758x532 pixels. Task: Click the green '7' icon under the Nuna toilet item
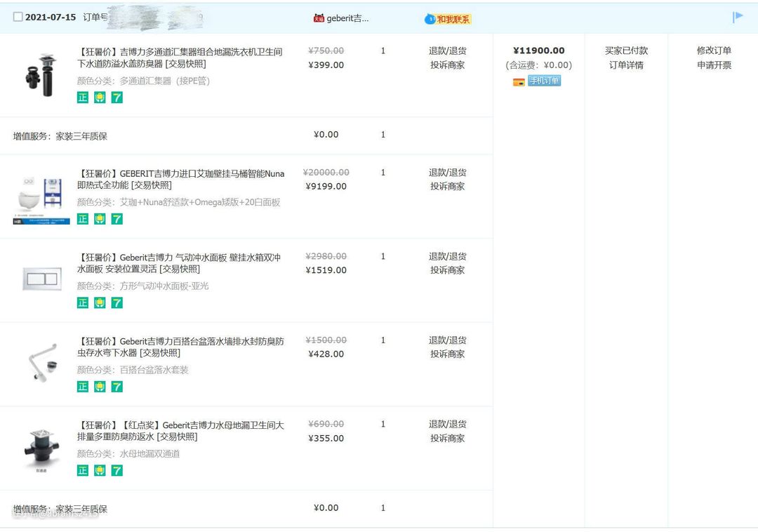[x=117, y=219]
